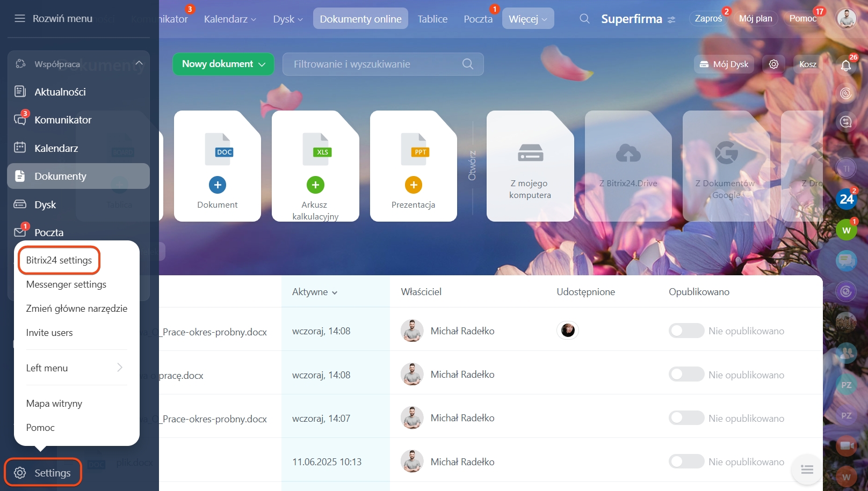Toggle publish for wczoraj 14:07 row

coord(686,418)
